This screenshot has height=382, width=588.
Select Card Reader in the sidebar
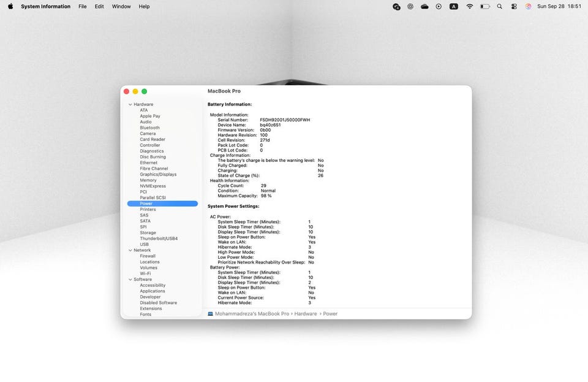pos(153,139)
